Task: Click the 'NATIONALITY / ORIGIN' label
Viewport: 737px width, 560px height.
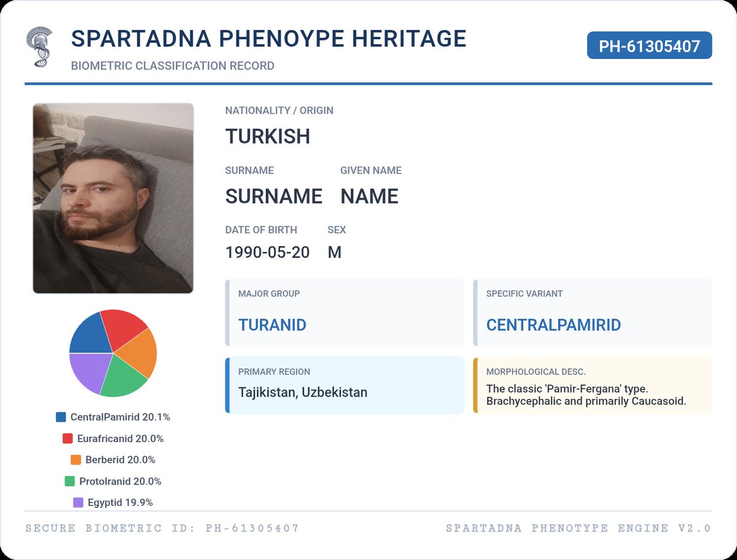Action: [x=279, y=111]
